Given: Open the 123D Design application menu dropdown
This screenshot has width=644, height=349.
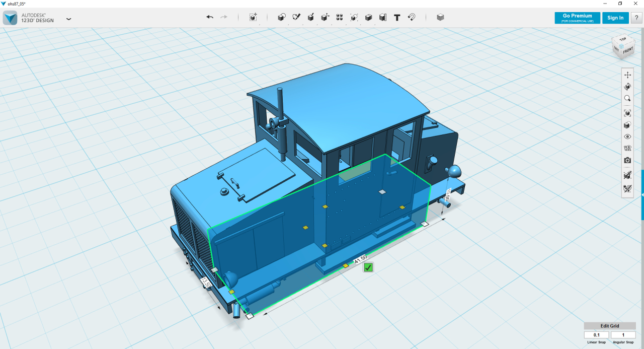Looking at the screenshot, I should [68, 19].
